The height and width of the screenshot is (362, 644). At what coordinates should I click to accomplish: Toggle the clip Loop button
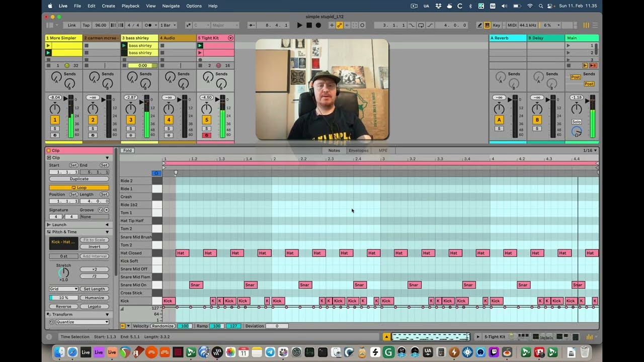[x=79, y=188]
